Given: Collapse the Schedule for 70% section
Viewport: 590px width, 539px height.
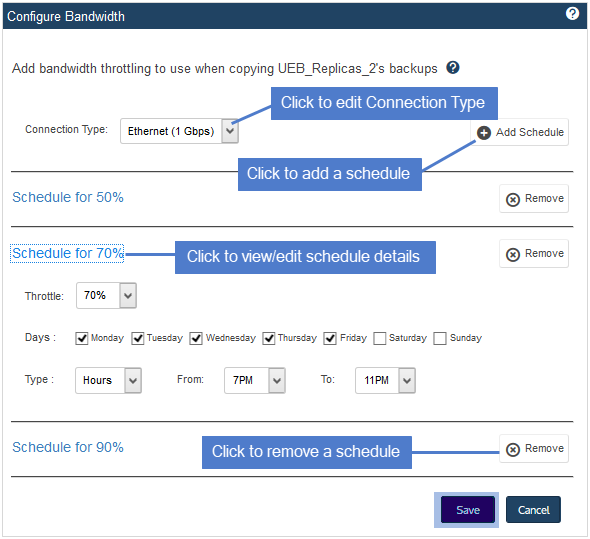Looking at the screenshot, I should coord(68,253).
